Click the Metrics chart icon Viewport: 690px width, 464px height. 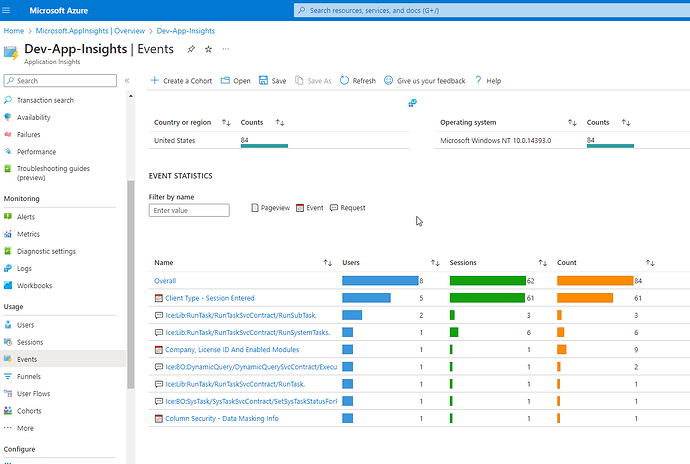tap(7, 234)
